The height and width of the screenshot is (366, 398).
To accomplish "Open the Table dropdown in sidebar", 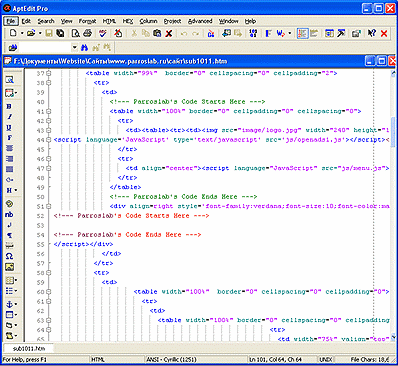I will [16, 280].
